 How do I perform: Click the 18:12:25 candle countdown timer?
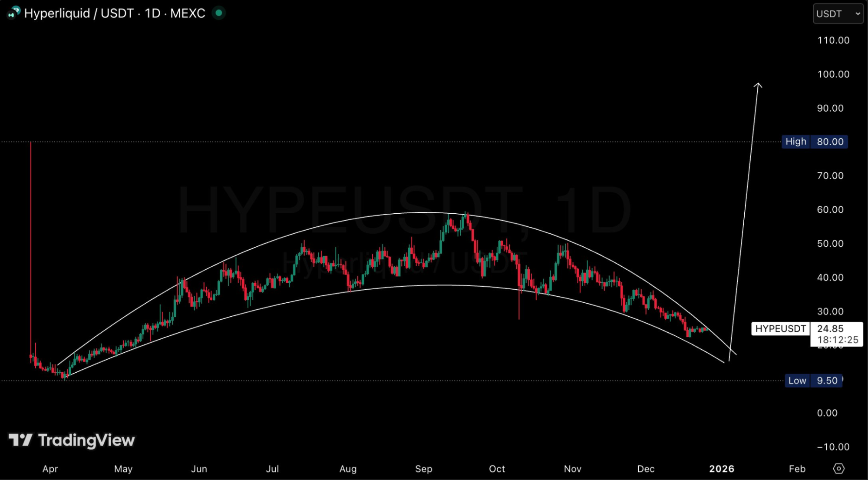coord(838,340)
